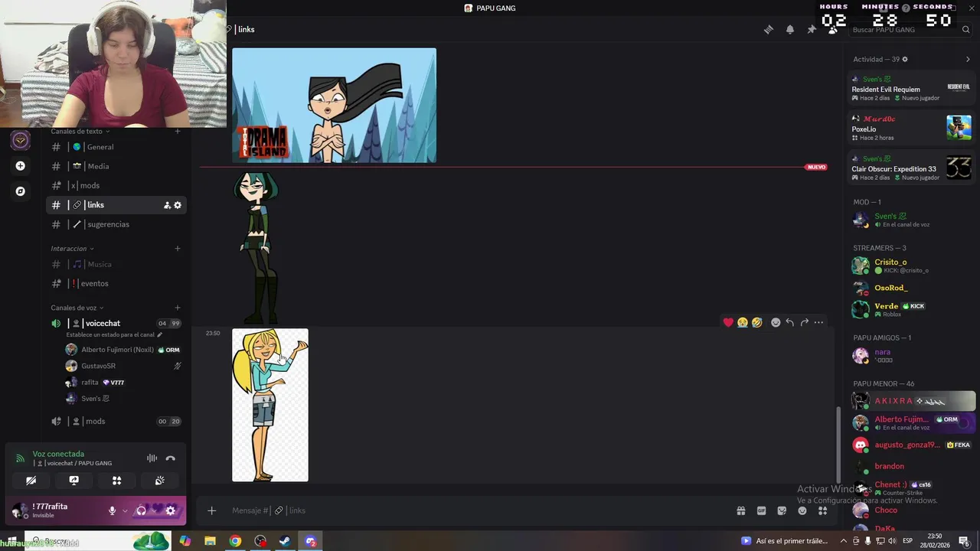
Task: Open noise suppression waveform icon
Action: (152, 458)
